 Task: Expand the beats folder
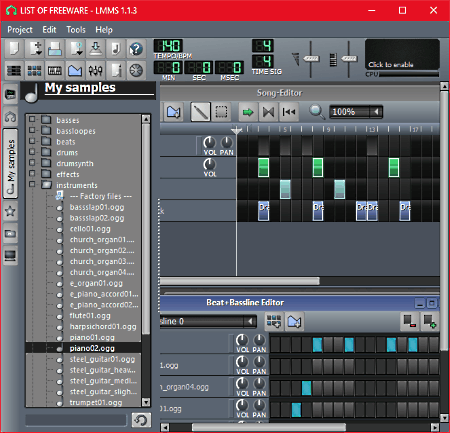pyautogui.click(x=32, y=141)
